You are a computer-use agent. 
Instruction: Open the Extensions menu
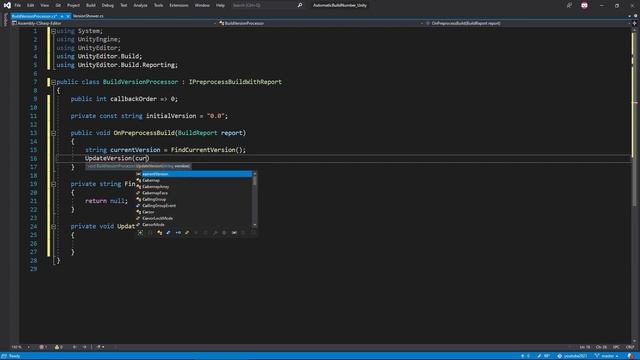click(x=179, y=5)
